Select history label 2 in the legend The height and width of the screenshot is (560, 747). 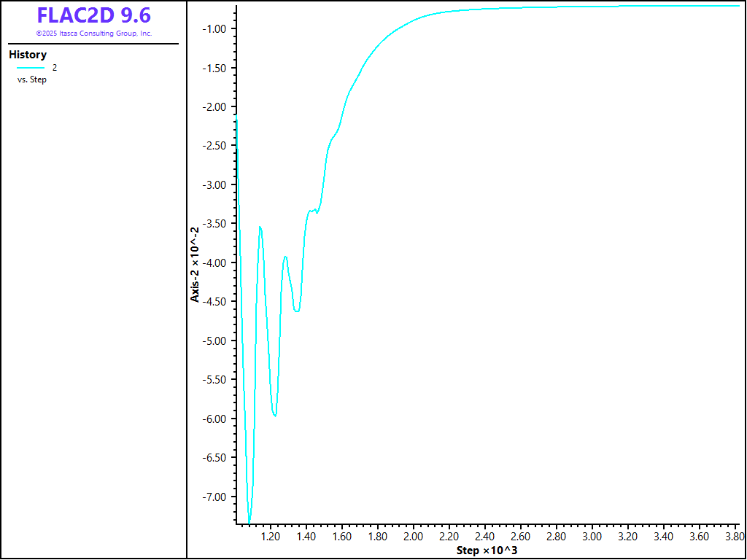coord(54,68)
